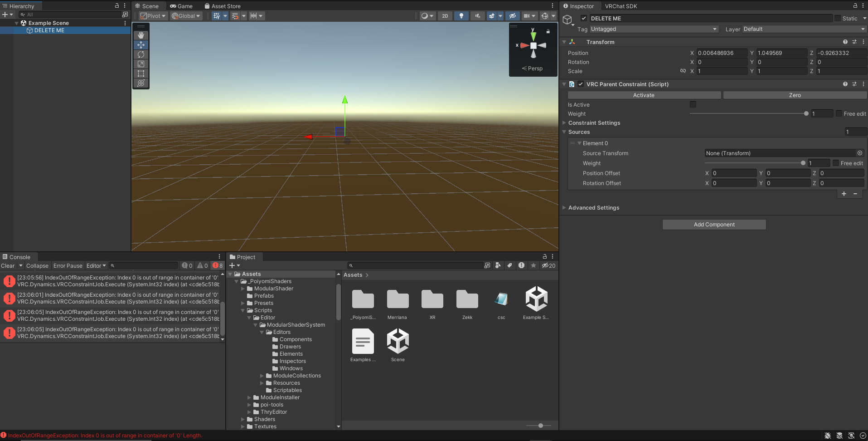Collapse the Sources list
The height and width of the screenshot is (441, 868).
564,132
